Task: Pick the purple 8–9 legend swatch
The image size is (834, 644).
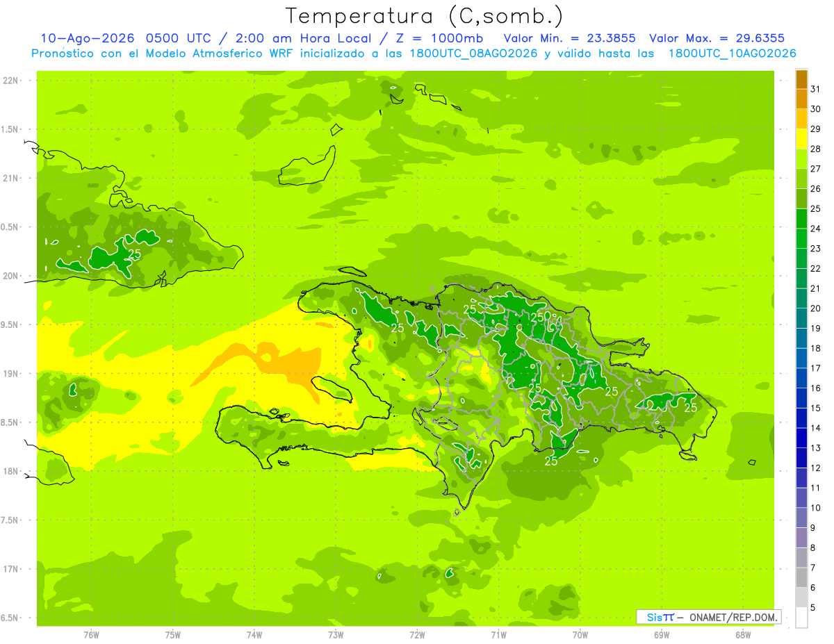Action: [x=801, y=538]
